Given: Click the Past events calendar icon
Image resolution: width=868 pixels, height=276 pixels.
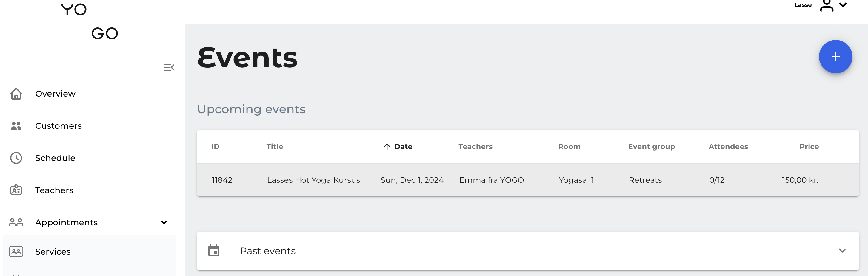Looking at the screenshot, I should [x=214, y=251].
